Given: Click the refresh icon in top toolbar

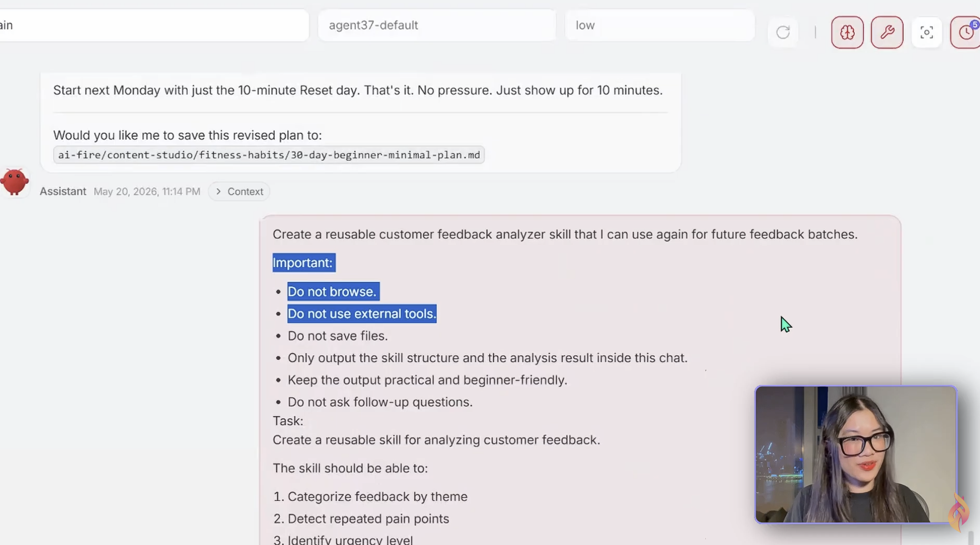Looking at the screenshot, I should 783,33.
